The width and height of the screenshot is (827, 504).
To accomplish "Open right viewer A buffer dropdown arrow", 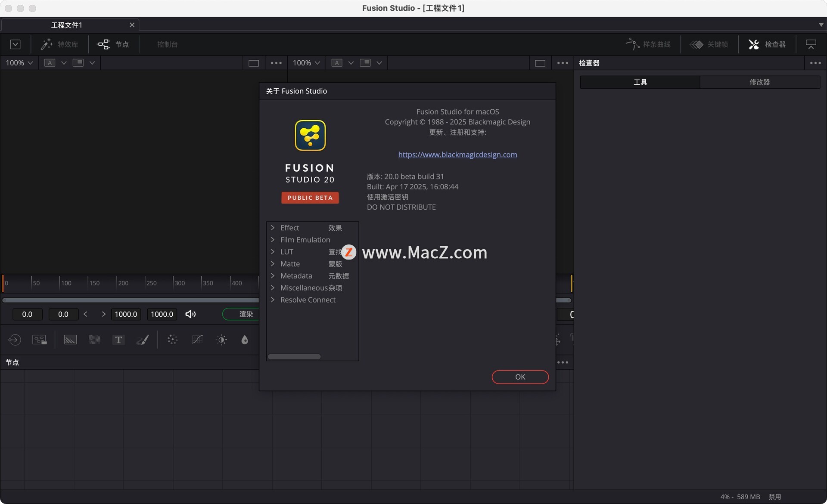I will click(351, 63).
